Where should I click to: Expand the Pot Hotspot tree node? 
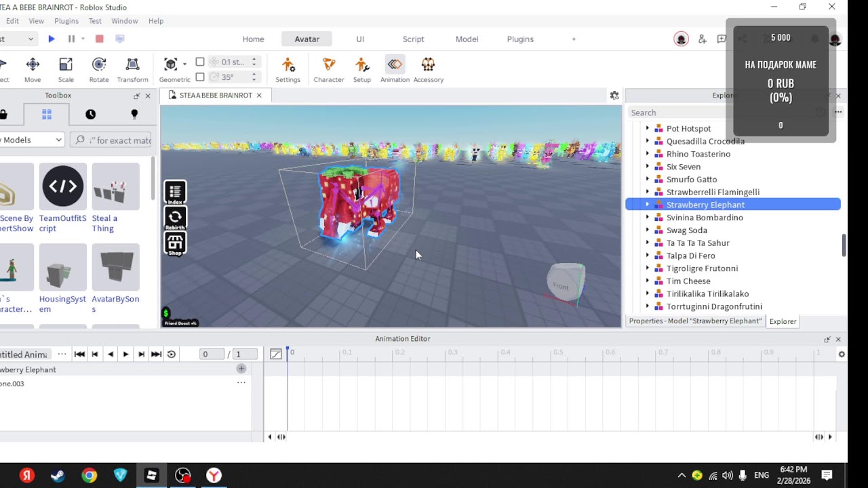(x=647, y=128)
